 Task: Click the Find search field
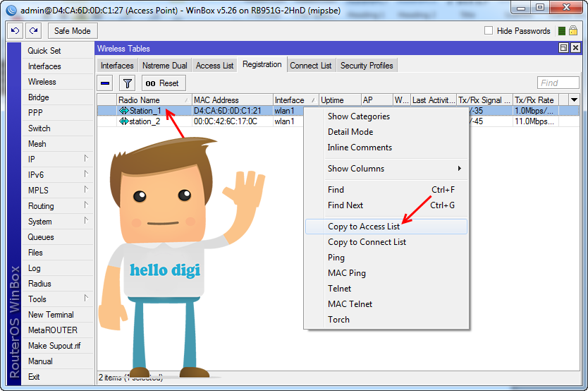[558, 83]
